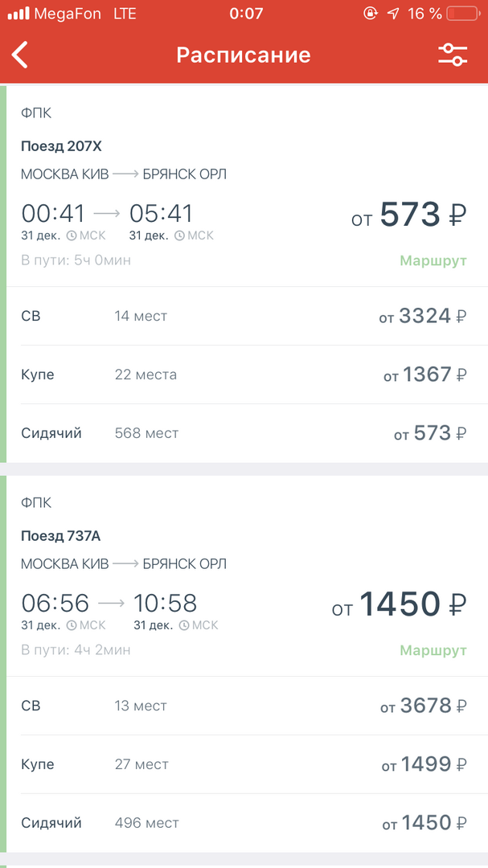Tap clock icon under 05:41 arrival
This screenshot has height=868, width=488.
pyautogui.click(x=179, y=235)
